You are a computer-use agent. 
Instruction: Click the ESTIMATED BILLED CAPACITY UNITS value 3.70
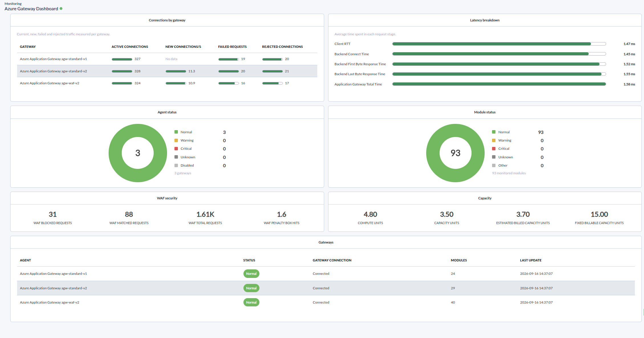[523, 214]
